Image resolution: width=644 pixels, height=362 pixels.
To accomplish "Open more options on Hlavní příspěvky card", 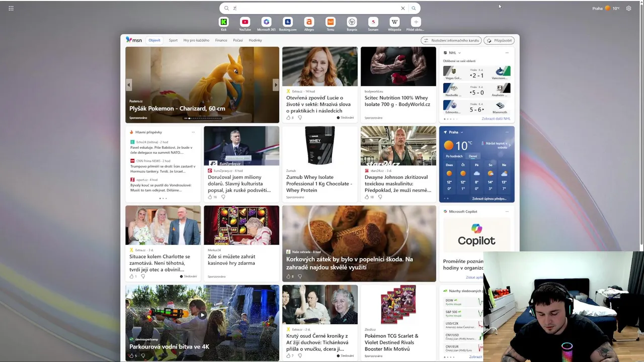I will point(193,132).
